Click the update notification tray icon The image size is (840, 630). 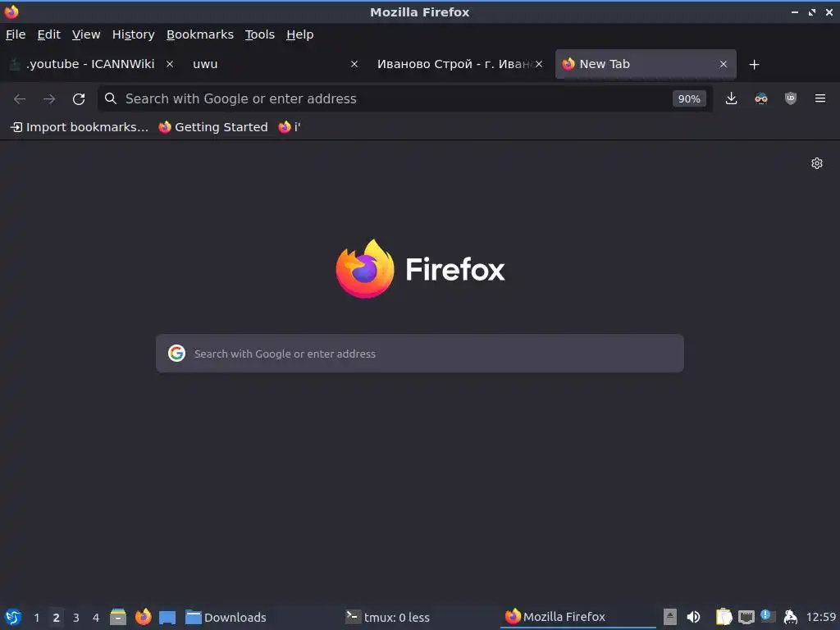[768, 616]
